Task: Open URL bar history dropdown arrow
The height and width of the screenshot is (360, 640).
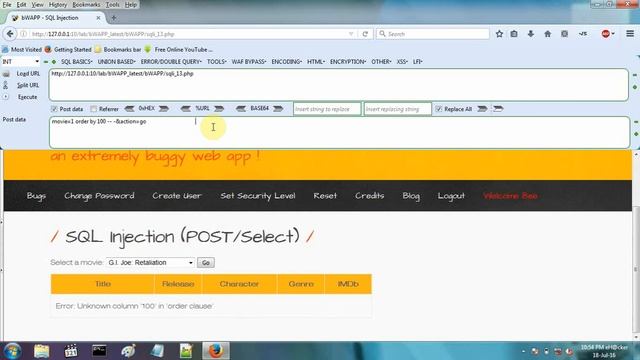Action: coord(351,34)
